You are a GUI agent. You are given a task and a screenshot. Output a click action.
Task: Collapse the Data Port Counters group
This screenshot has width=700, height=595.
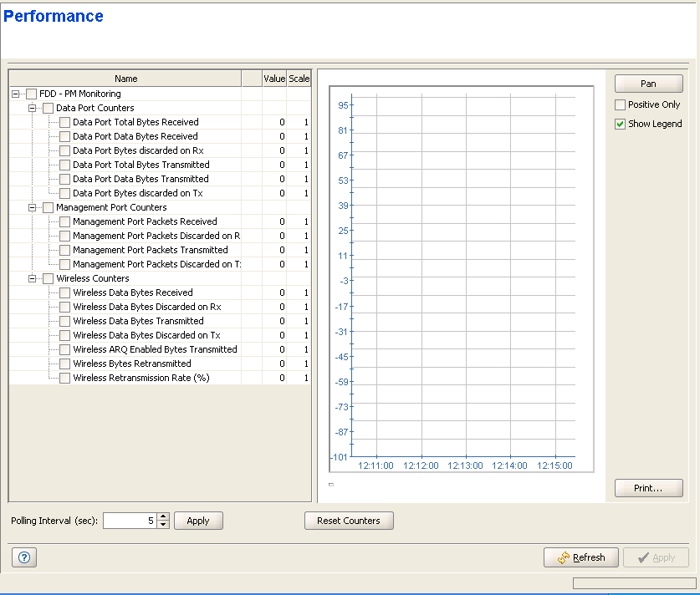click(x=33, y=109)
